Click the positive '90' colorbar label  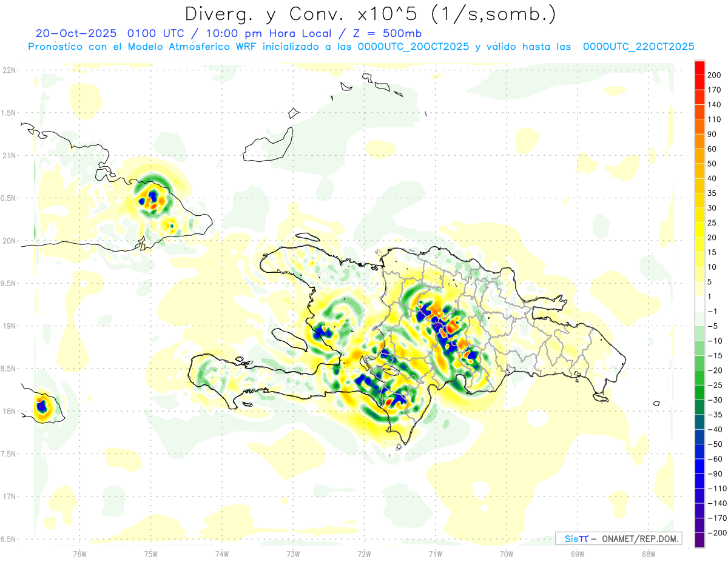712,134
